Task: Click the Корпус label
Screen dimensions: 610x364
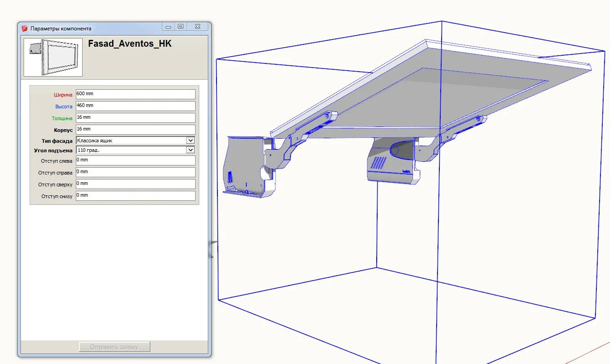Action: point(63,130)
